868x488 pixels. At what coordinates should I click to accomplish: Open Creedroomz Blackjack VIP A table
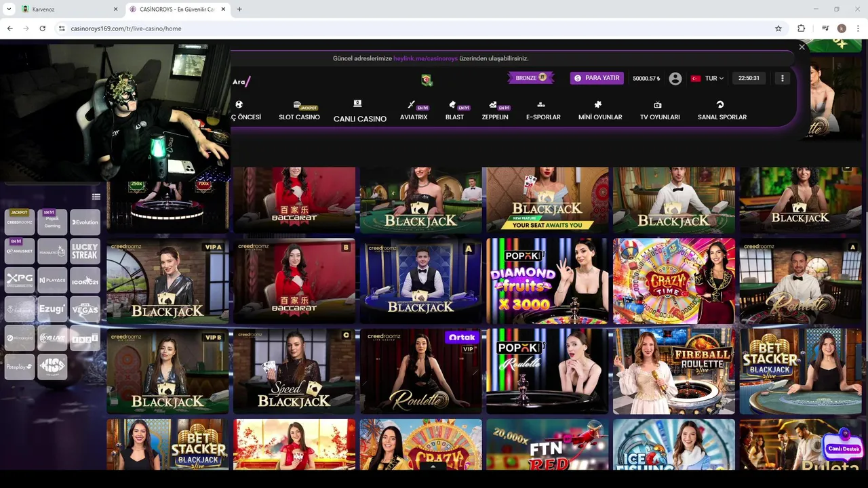[x=167, y=281]
